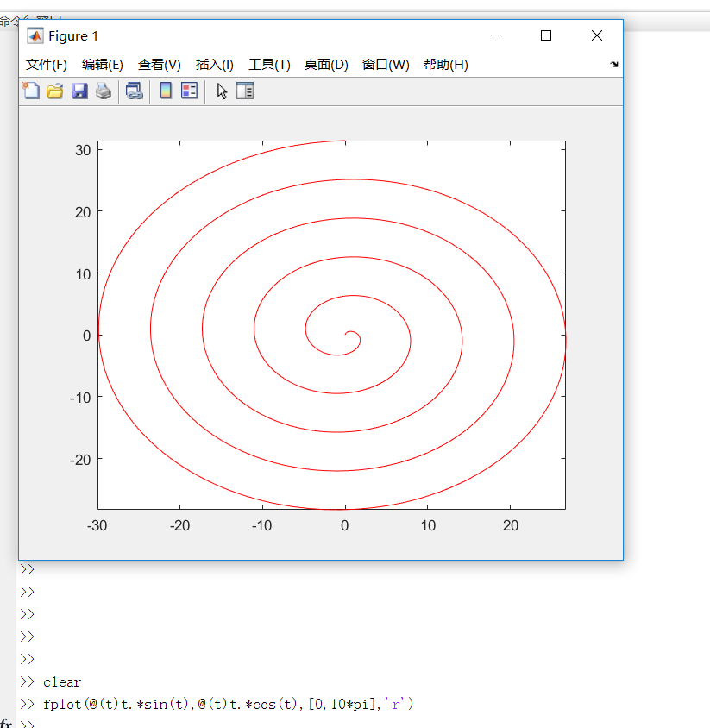The height and width of the screenshot is (728, 710).
Task: Enable Edit Plot mode with the arrow tool
Action: point(222,91)
